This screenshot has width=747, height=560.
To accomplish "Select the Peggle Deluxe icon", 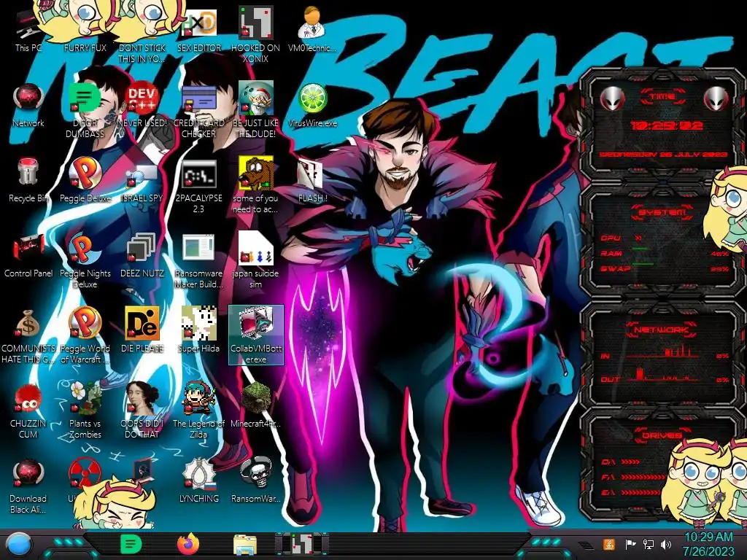I will 85,180.
